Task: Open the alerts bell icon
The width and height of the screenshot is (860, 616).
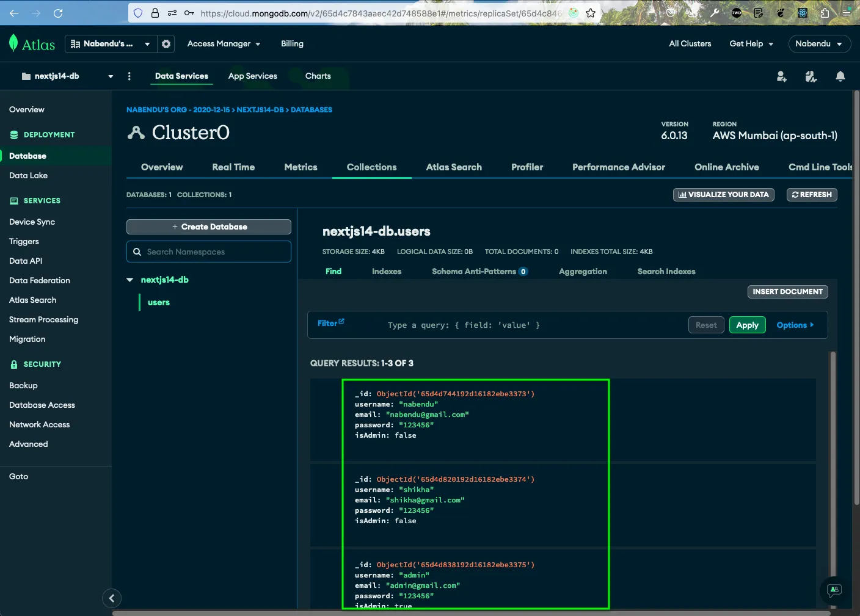Action: tap(840, 76)
